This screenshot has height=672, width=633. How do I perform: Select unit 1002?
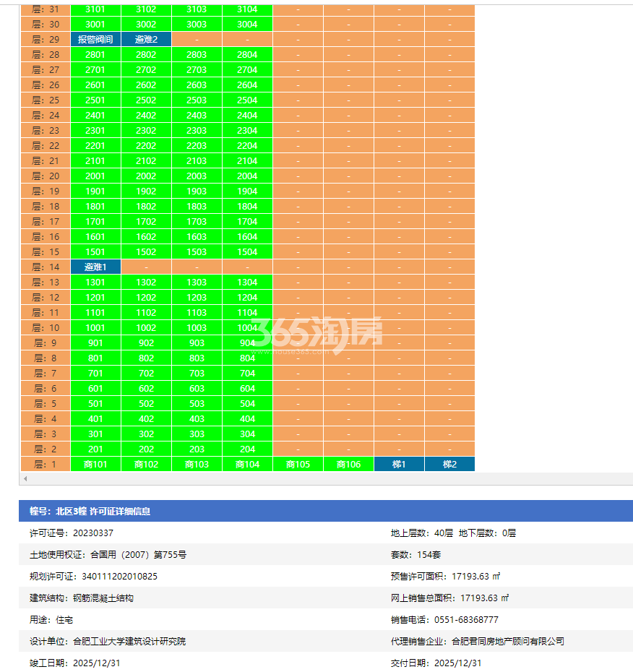[x=146, y=328]
